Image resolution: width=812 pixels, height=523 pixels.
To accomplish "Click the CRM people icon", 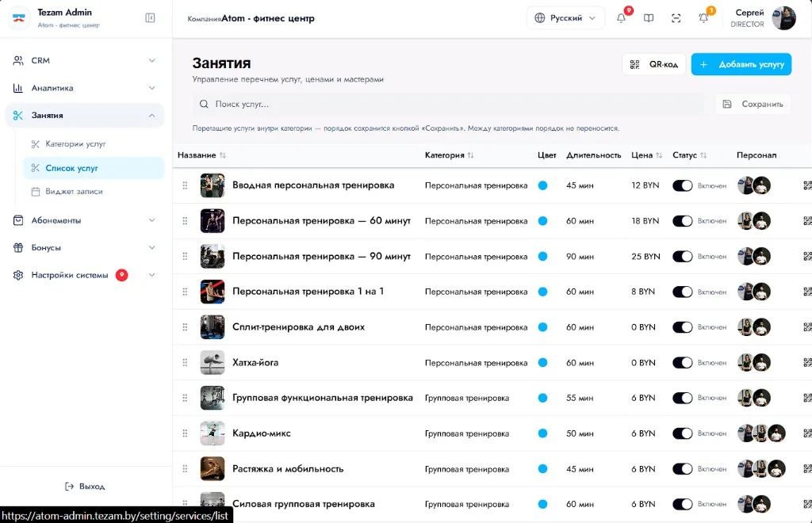I will [18, 60].
